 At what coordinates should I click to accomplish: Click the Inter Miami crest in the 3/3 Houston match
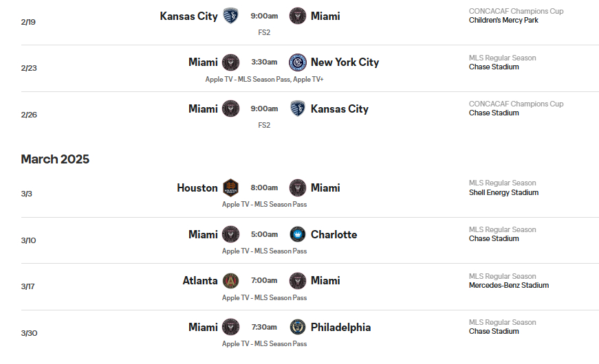click(x=298, y=187)
